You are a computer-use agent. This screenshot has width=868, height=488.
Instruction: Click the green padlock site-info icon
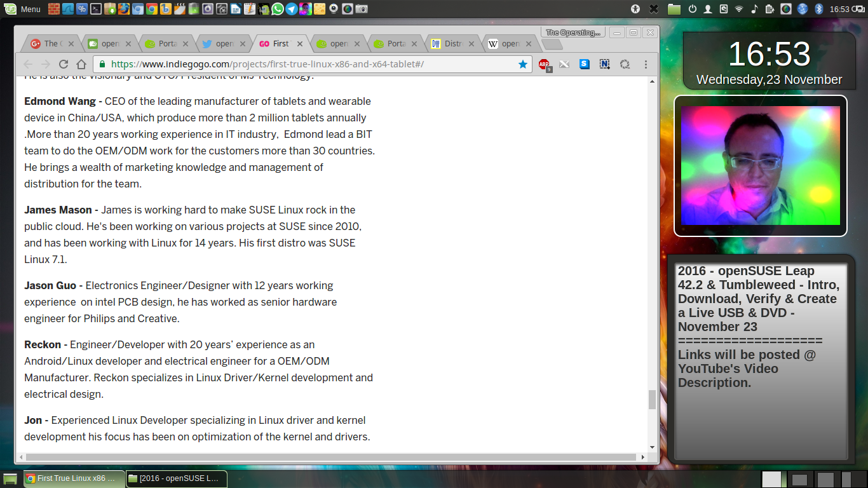(102, 64)
